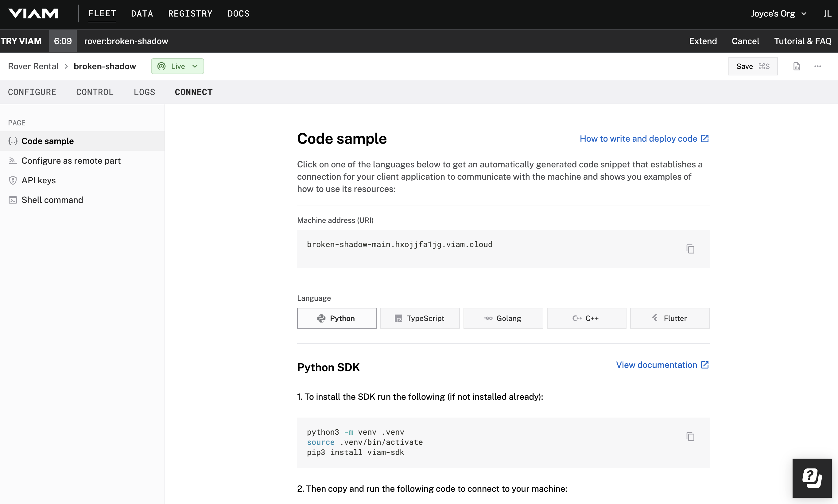The image size is (838, 504).
Task: Click the LOGS navigation tab
Action: [144, 92]
